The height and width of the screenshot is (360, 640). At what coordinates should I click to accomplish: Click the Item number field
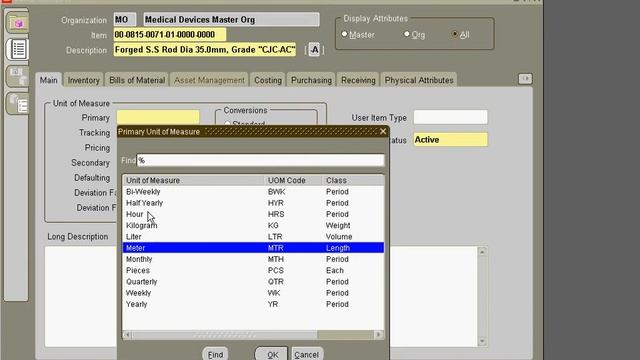[x=169, y=35]
